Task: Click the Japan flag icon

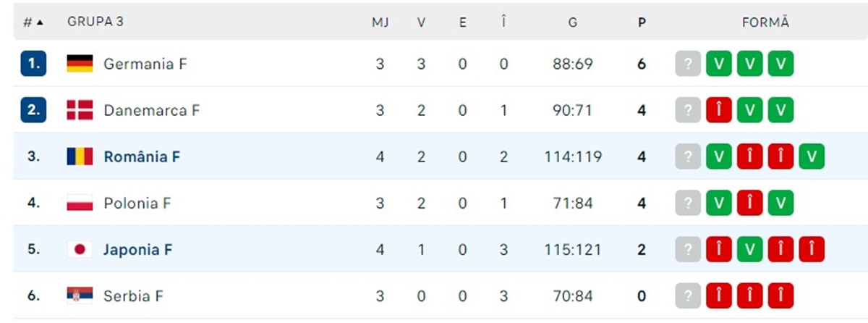Action: [x=80, y=249]
